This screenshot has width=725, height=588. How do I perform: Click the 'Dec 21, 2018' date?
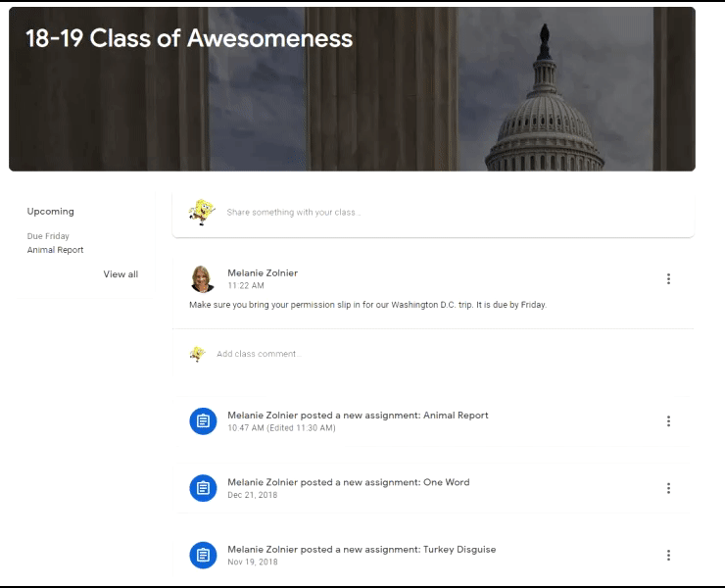coord(253,495)
